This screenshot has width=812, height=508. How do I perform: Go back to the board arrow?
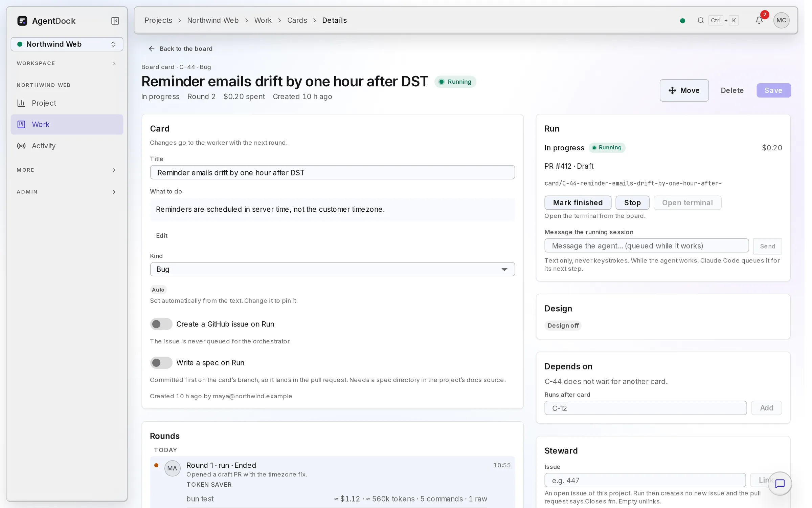click(152, 49)
